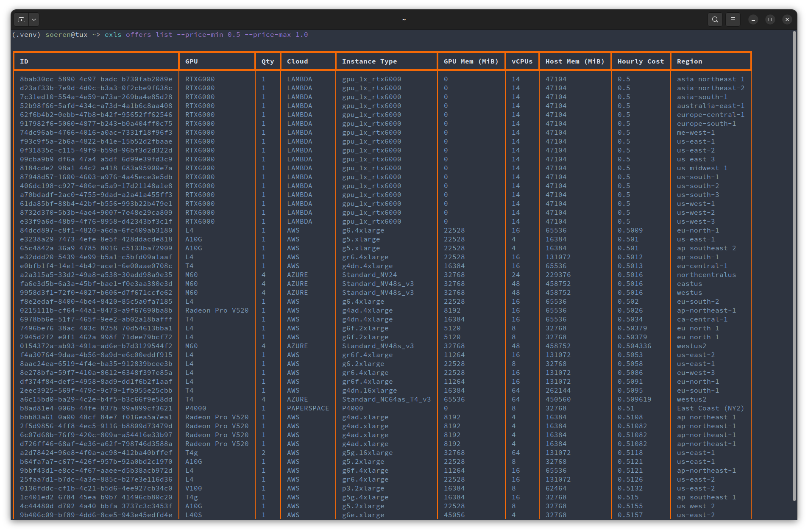This screenshot has width=808, height=532.
Task: Click the GPU Mem (MiB) header
Action: coord(471,61)
